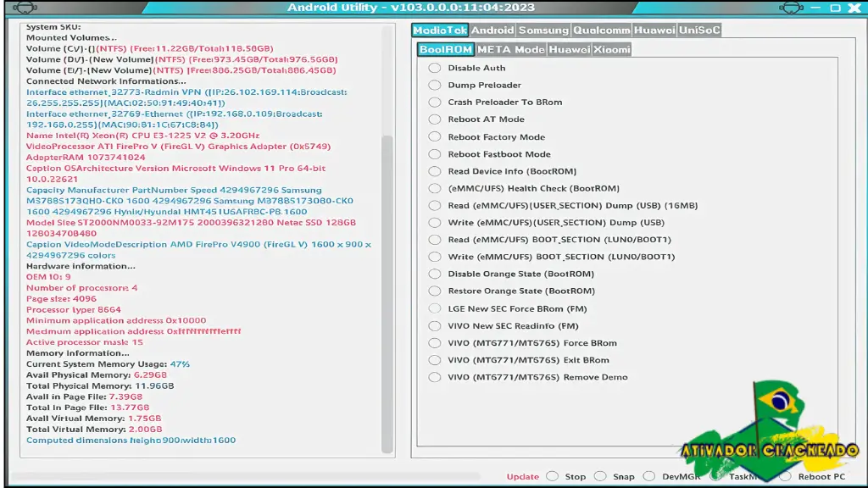The image size is (868, 488).
Task: Select Reboot Fastboot Mode option
Action: 435,154
